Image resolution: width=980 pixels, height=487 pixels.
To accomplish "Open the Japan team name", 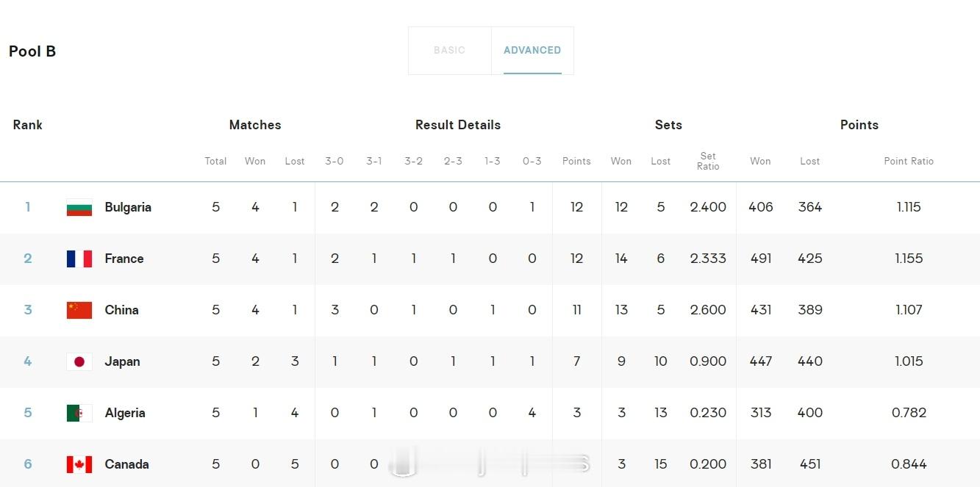I will point(122,361).
